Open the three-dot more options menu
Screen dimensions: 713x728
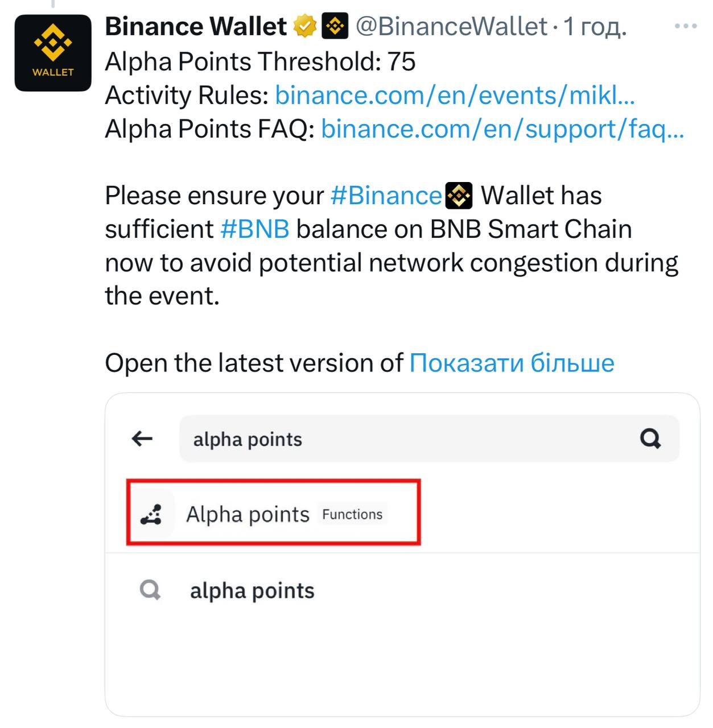685,26
